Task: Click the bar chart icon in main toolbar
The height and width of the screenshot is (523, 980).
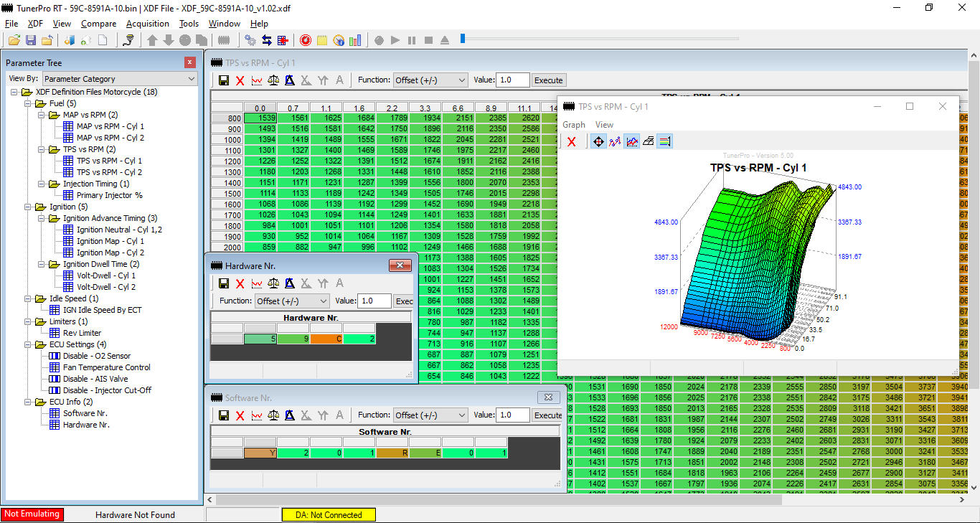Action: 356,40
